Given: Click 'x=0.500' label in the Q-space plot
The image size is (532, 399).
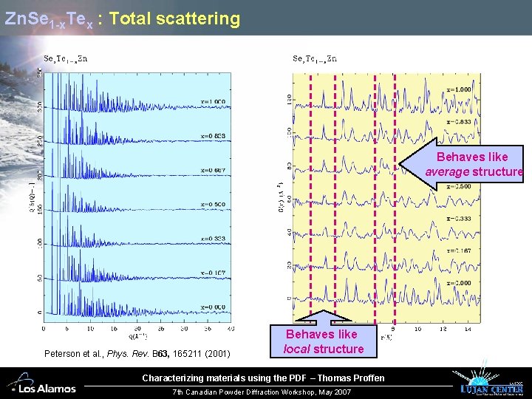Looking at the screenshot, I should tap(213, 205).
